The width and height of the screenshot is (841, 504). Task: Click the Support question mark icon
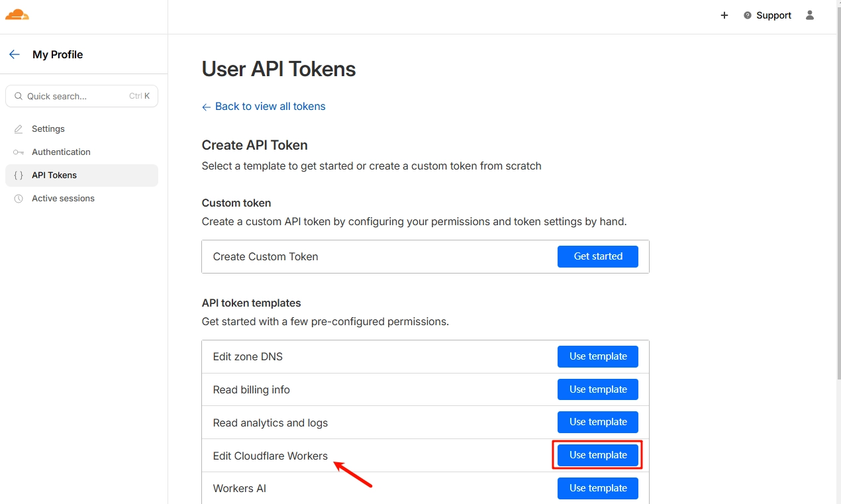[x=748, y=15]
